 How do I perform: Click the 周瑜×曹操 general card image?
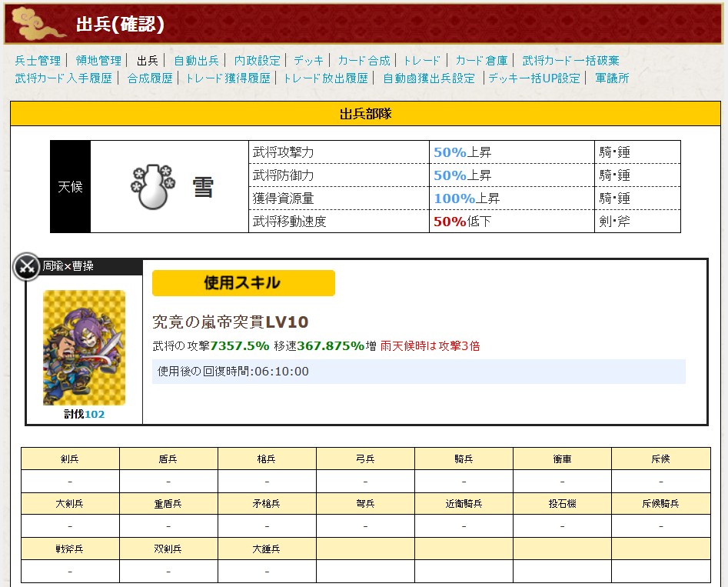[x=84, y=348]
